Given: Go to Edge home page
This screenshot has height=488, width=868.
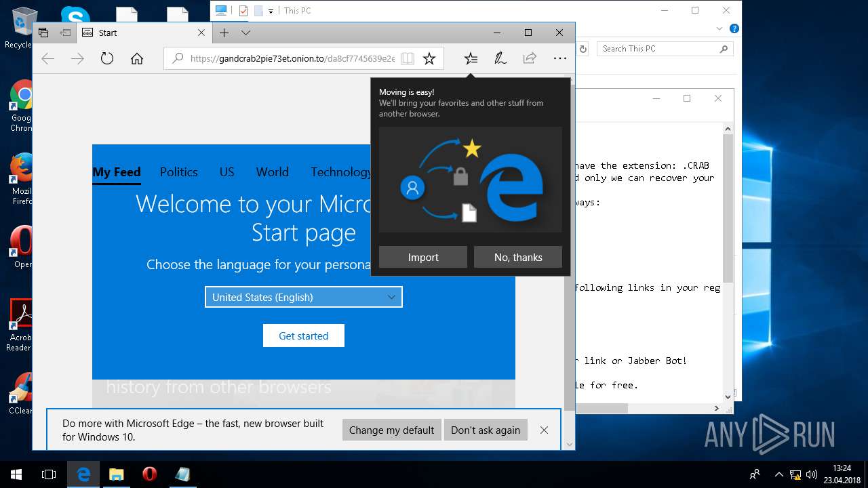Looking at the screenshot, I should tap(137, 59).
